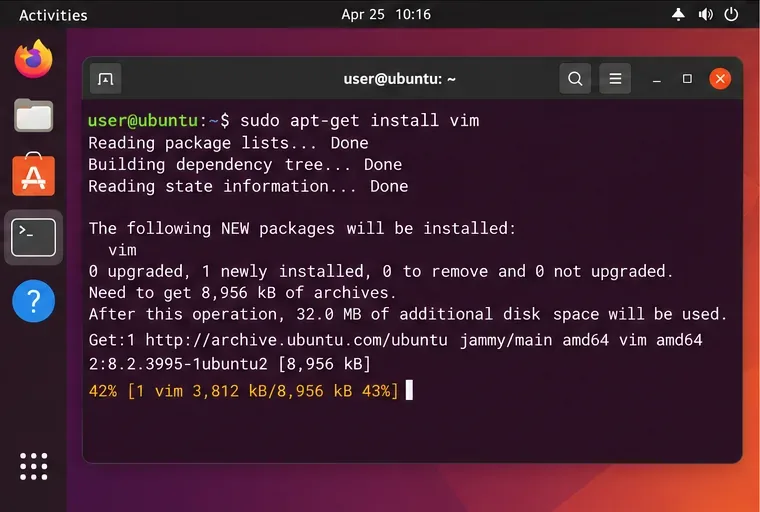Click the window title user@ubuntu: ~
The image size is (760, 512).
point(399,79)
